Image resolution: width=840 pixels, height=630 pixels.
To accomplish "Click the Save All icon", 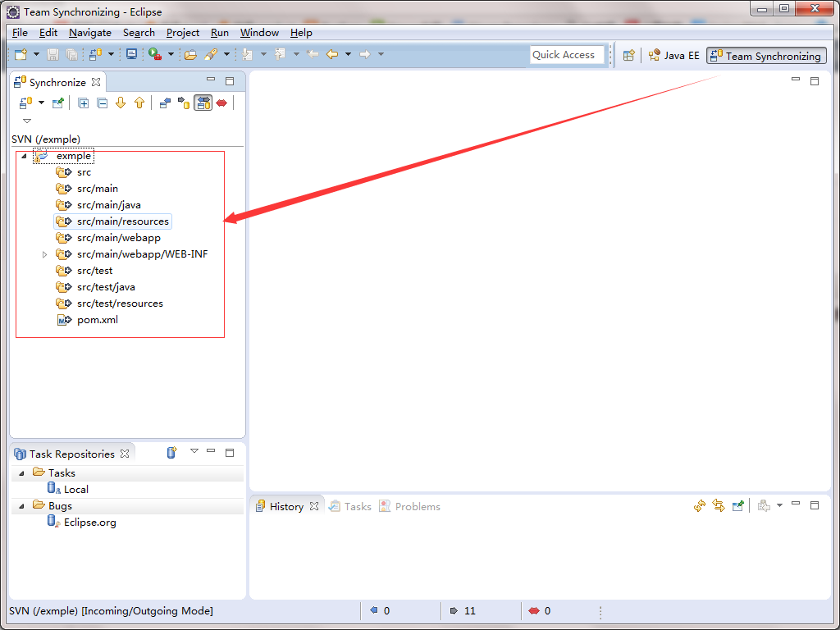I will coord(71,54).
